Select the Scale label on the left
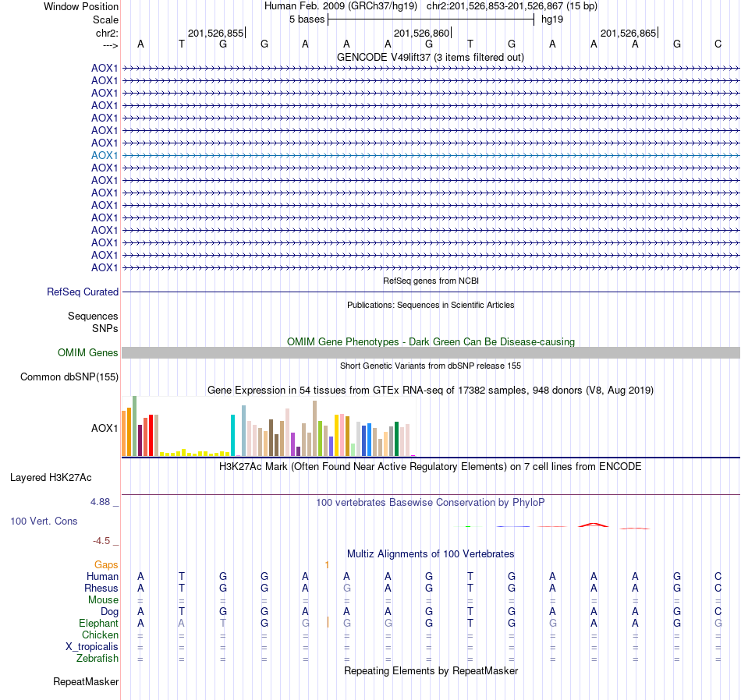 (x=105, y=19)
